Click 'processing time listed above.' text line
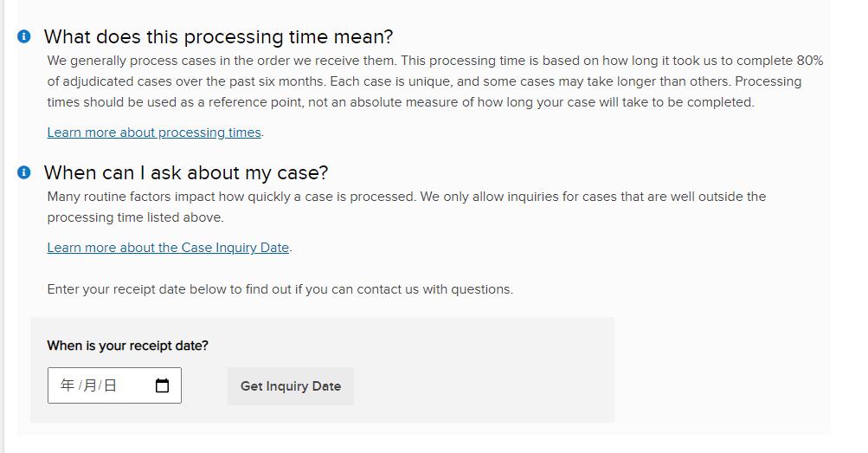Viewport: 868px width, 453px height. click(135, 217)
